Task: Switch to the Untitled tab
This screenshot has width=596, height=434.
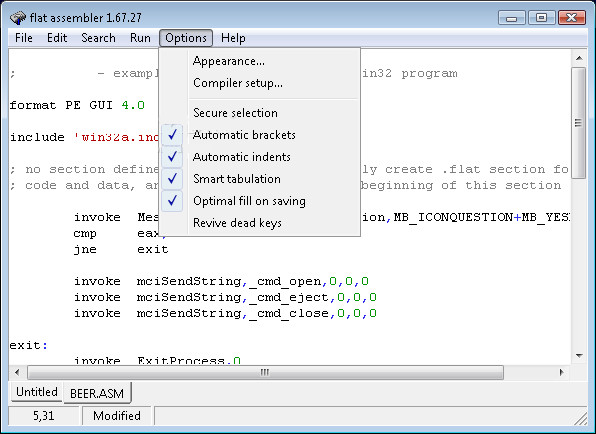Action: pyautogui.click(x=36, y=392)
